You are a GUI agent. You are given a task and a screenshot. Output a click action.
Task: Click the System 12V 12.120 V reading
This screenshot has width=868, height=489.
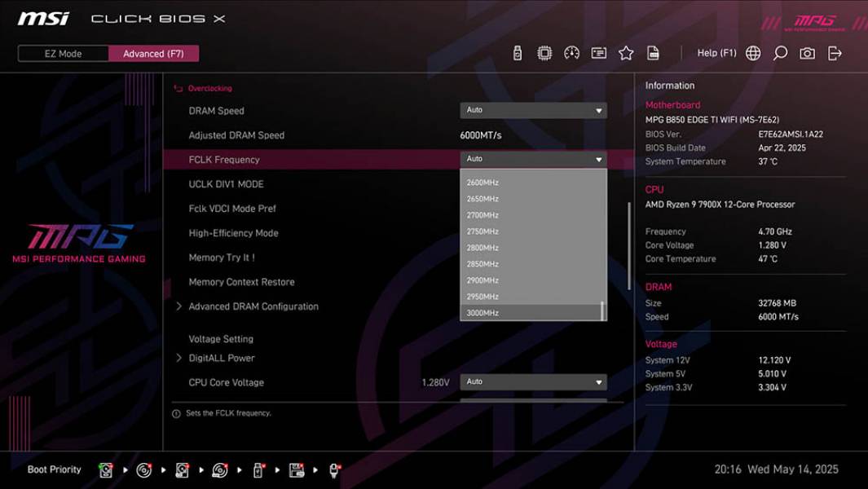tap(774, 360)
